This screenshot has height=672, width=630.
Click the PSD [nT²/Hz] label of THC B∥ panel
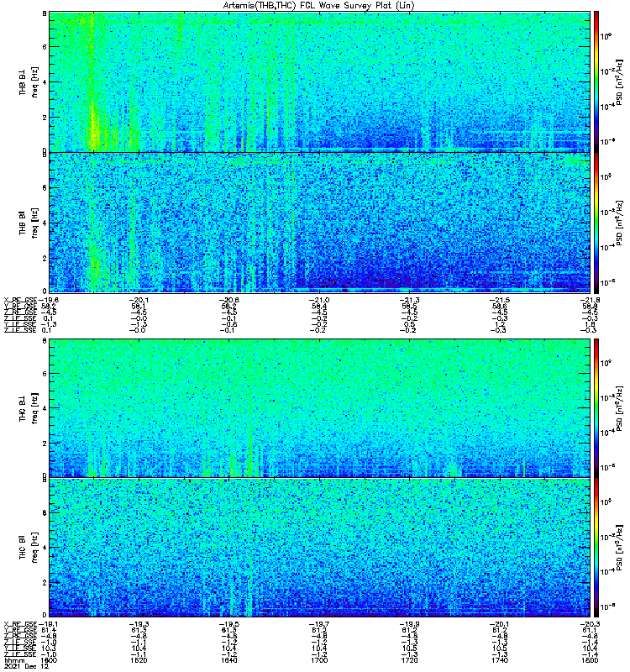click(x=620, y=548)
